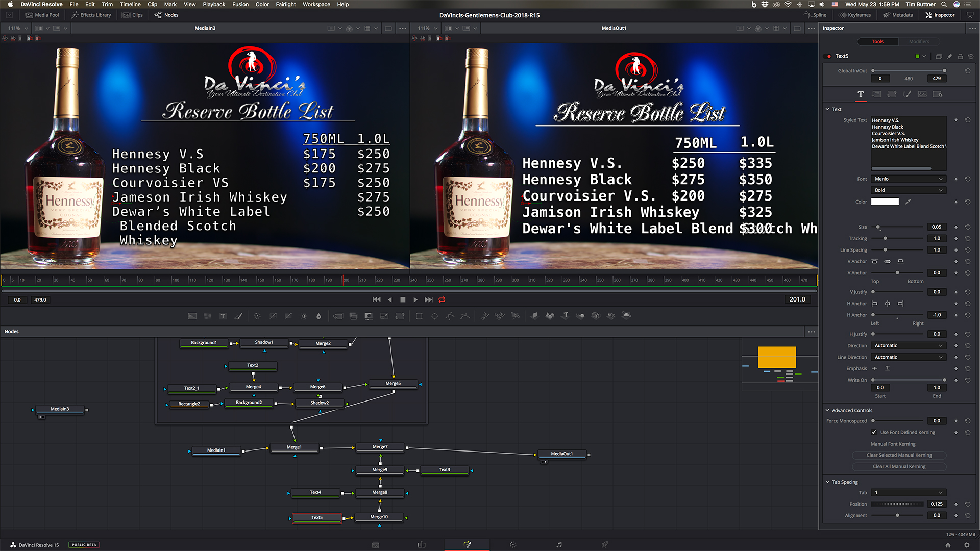Open the Layout tab in Inspector
This screenshot has height=551, width=980.
(876, 94)
